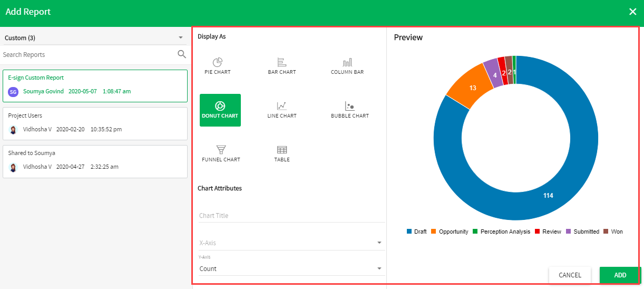Viewport: 644px width, 289px height.
Task: Click into the Chart Title field
Action: [291, 216]
